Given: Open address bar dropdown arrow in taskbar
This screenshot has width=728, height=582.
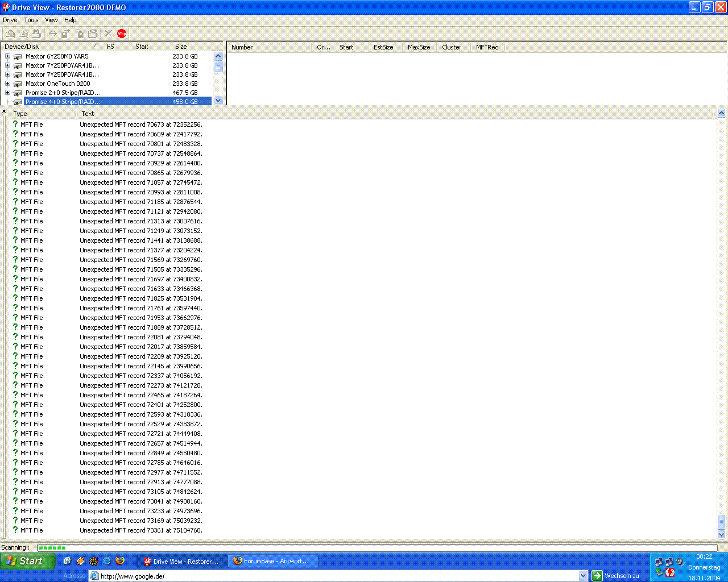Looking at the screenshot, I should click(583, 576).
